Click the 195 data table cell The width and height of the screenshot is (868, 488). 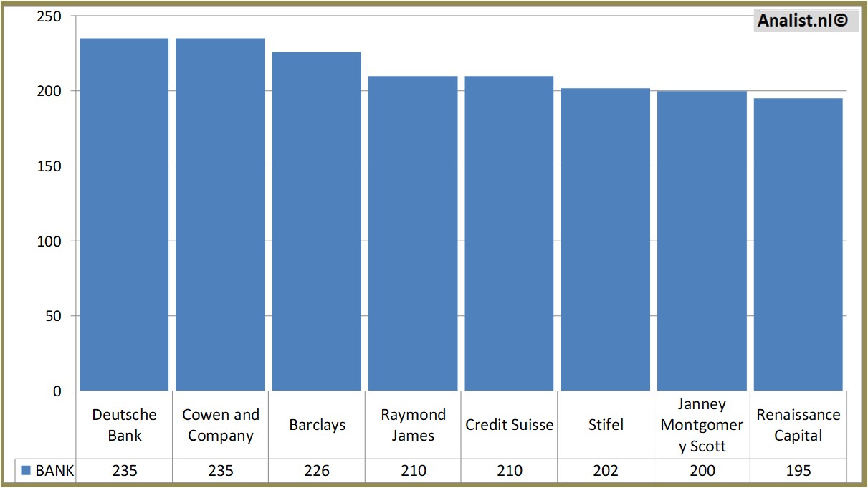click(x=798, y=471)
